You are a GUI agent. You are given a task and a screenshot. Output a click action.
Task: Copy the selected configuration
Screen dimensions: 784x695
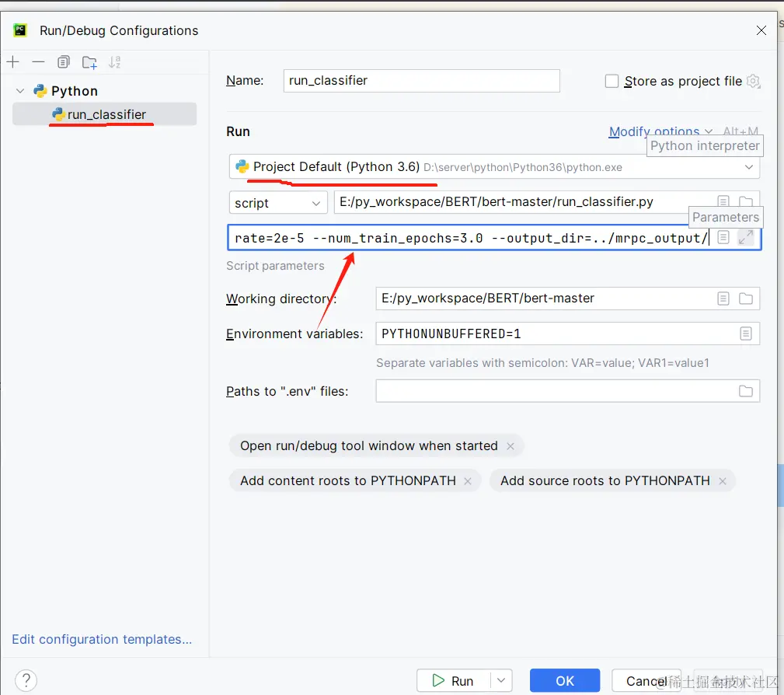64,62
